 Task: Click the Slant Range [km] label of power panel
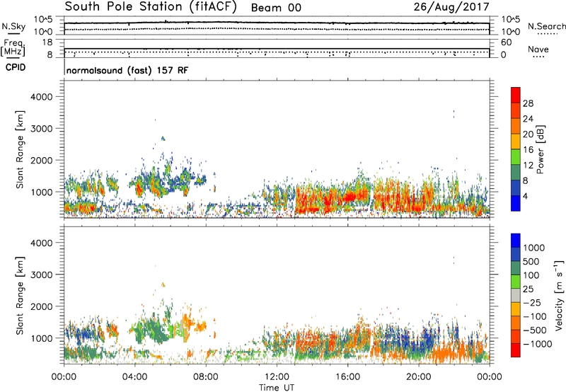pos(20,149)
